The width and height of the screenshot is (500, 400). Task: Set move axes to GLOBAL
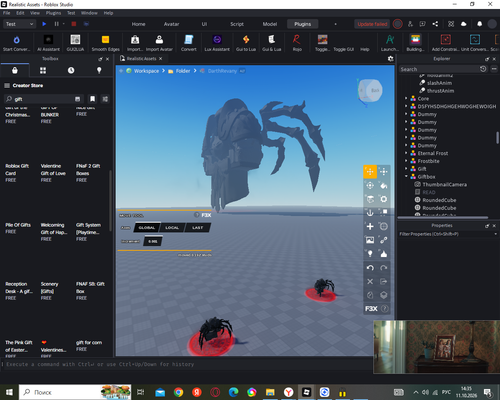tap(147, 228)
